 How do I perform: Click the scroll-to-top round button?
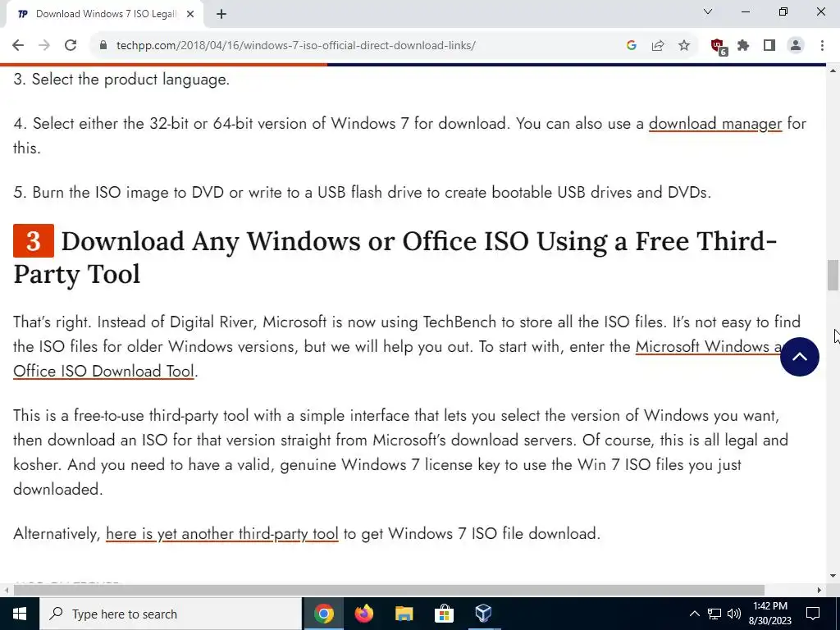tap(799, 357)
